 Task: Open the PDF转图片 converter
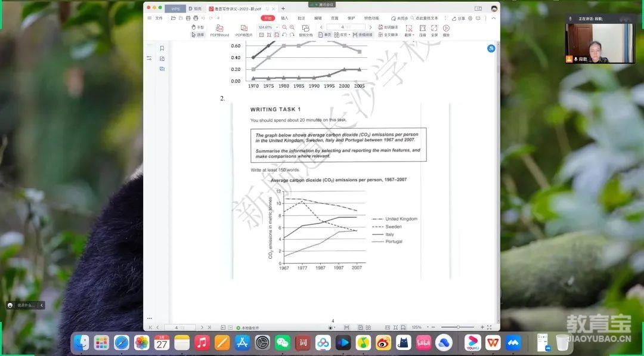tap(244, 31)
